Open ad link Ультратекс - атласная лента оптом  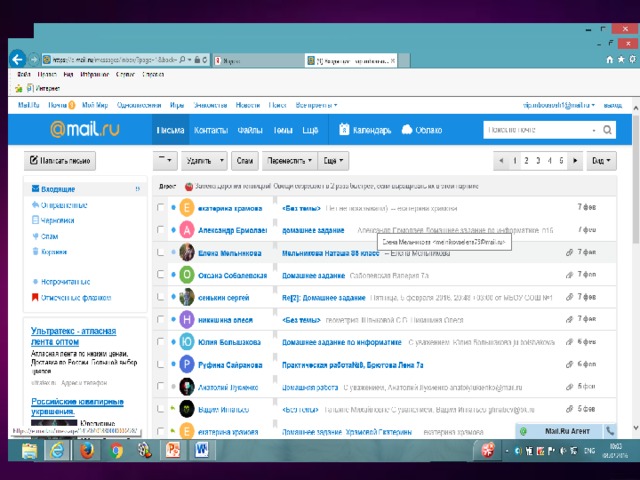(x=73, y=336)
